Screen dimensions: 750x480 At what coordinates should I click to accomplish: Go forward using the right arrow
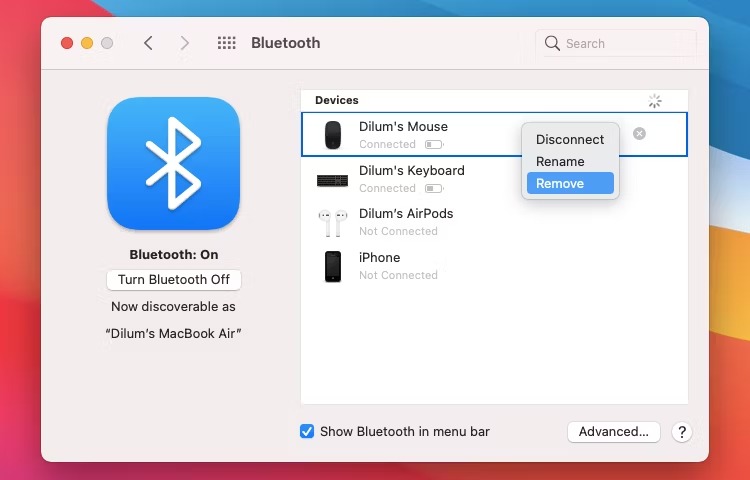click(x=184, y=43)
